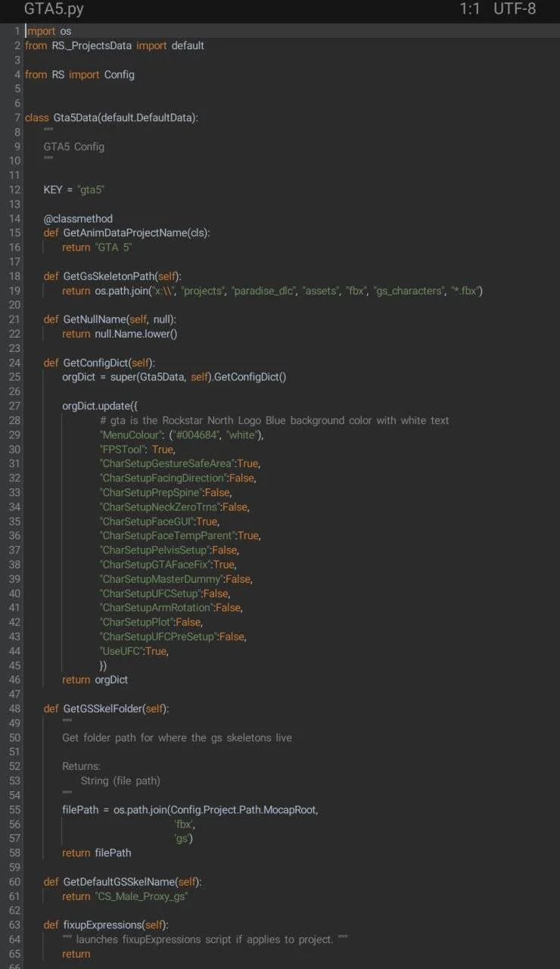Viewport: 560px width, 969px height.
Task: Click the UTF-8 encoding indicator
Action: tap(515, 9)
